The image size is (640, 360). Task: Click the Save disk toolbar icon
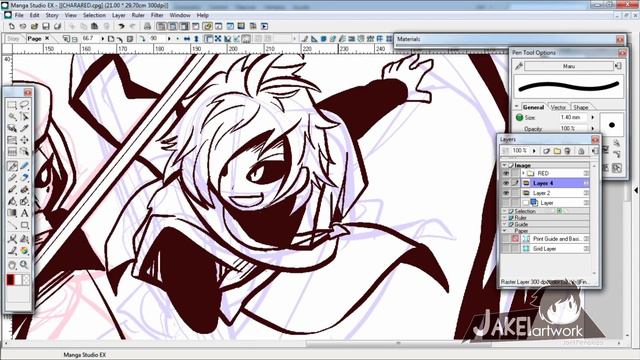pos(46,26)
